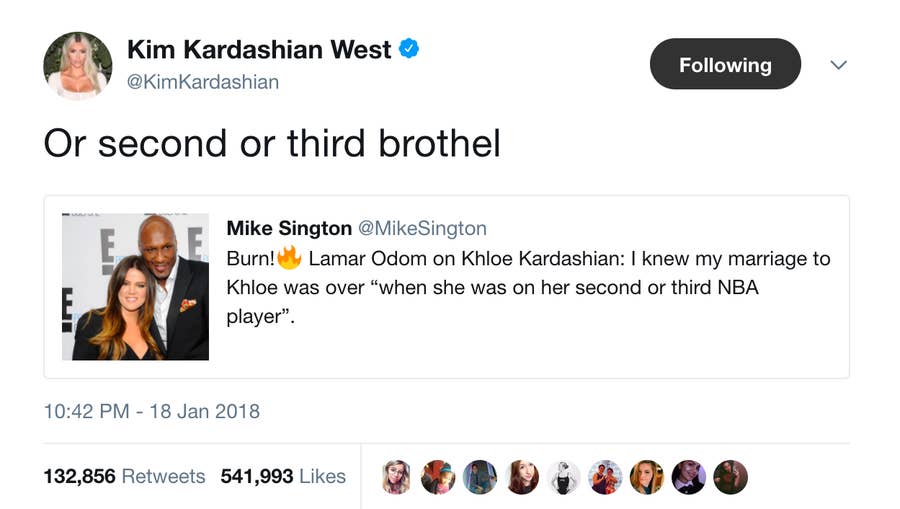The image size is (900, 509).
Task: Click the blue verified badge
Action: click(409, 48)
